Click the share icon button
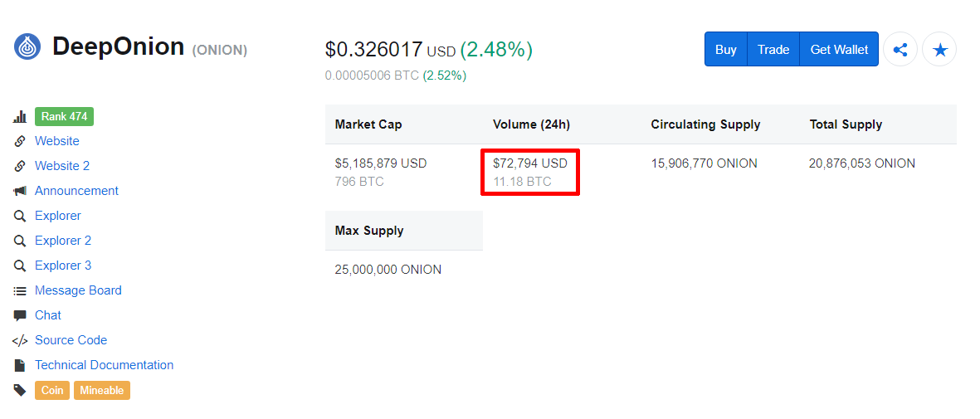Image resolution: width=980 pixels, height=419 pixels. pos(900,50)
